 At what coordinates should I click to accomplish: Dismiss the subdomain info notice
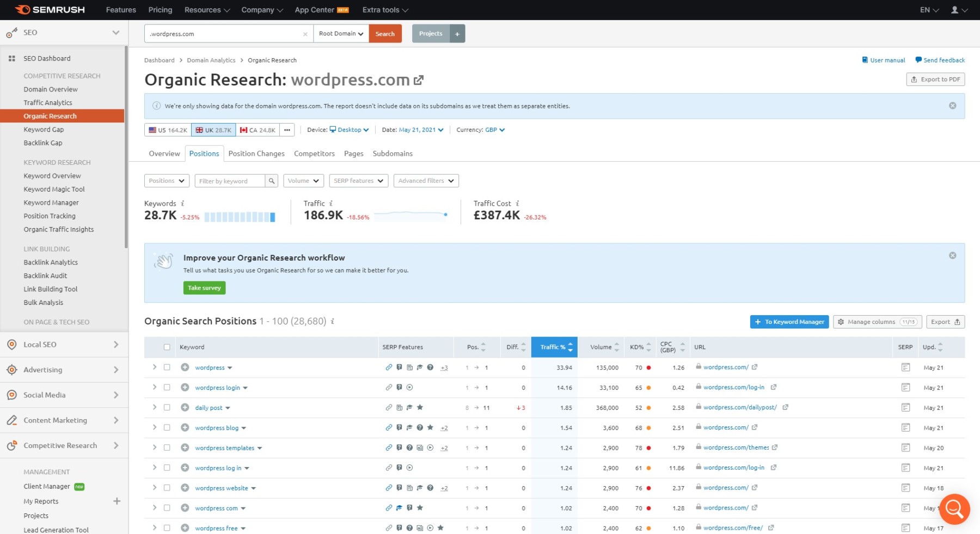952,106
